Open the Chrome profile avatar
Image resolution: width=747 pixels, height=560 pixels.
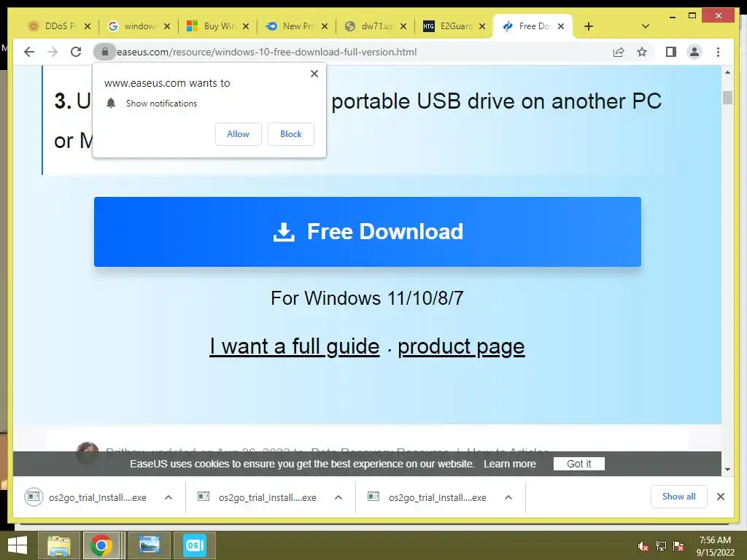click(x=694, y=52)
